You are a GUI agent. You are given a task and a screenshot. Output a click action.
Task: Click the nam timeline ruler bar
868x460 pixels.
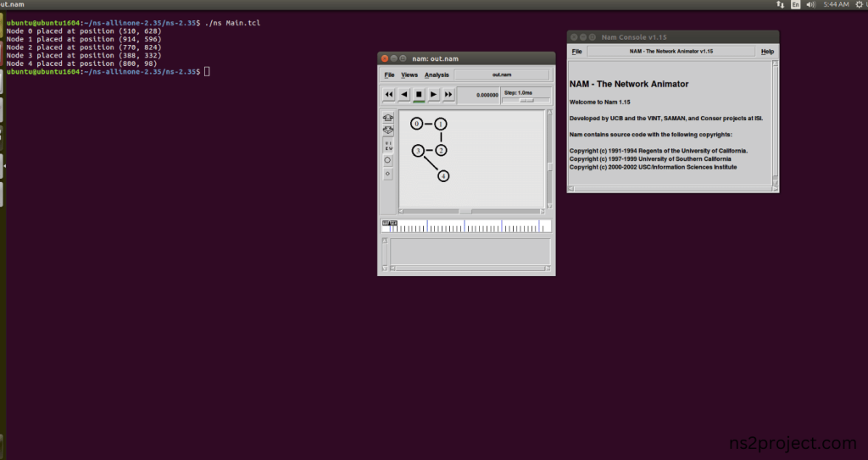coord(467,226)
